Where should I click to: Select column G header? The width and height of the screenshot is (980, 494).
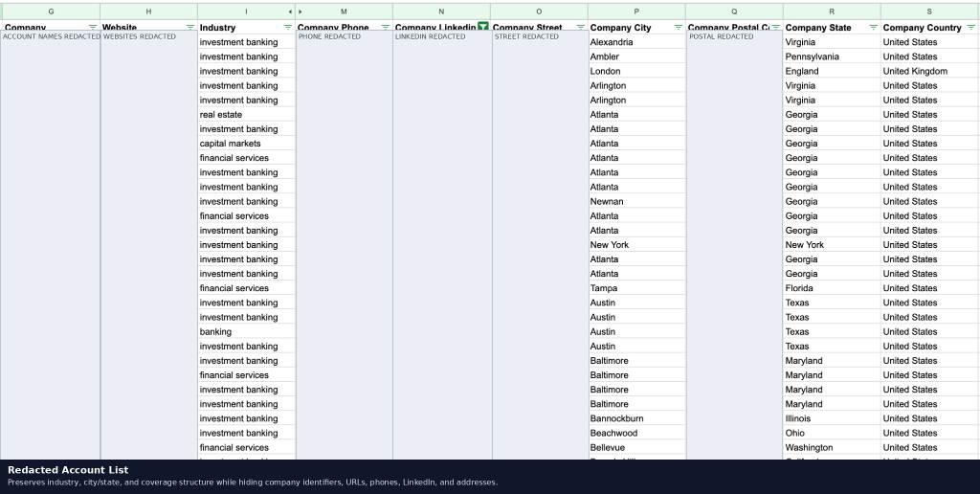pyautogui.click(x=51, y=11)
